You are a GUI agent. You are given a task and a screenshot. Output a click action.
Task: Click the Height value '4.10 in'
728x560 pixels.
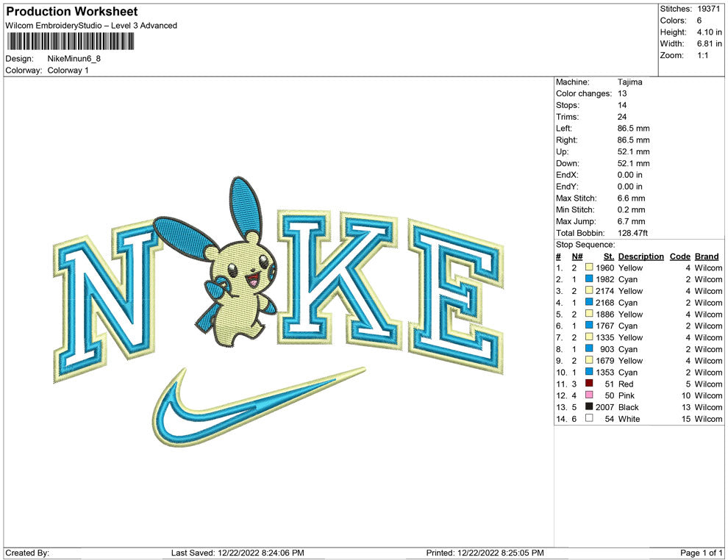tap(710, 32)
